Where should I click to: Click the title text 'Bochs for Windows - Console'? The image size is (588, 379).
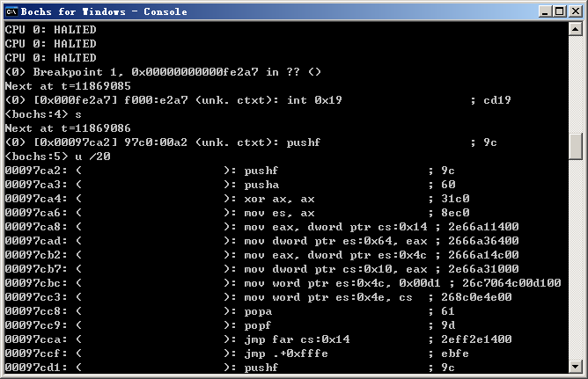pos(104,11)
